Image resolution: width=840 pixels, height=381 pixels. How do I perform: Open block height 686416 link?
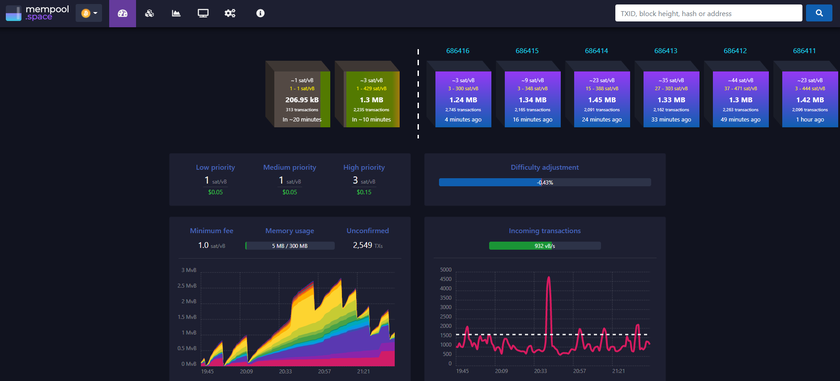pos(458,51)
